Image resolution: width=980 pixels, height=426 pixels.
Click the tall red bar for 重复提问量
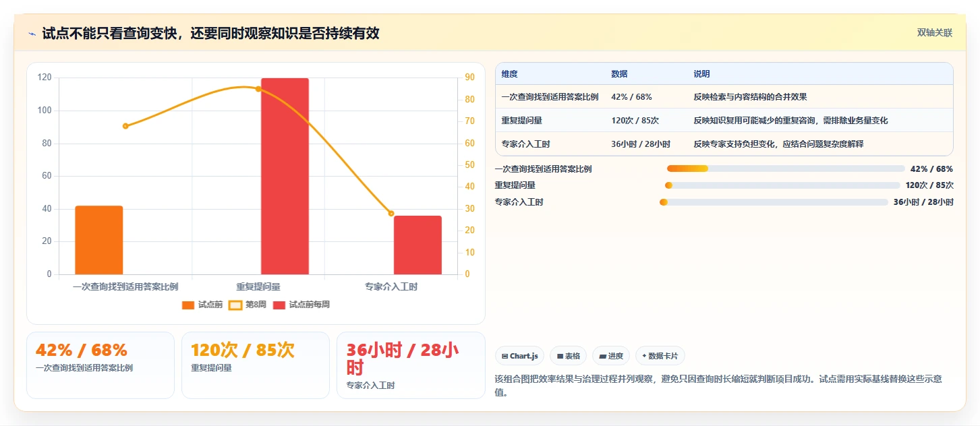coord(285,176)
